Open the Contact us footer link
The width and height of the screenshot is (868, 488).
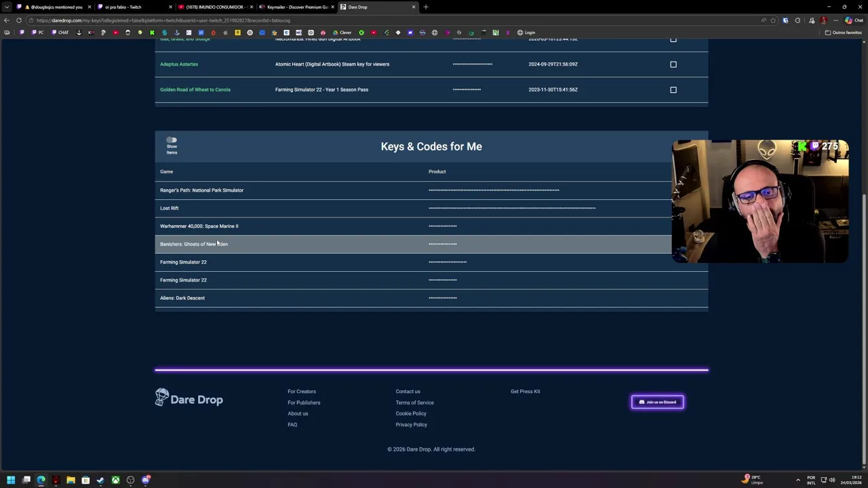pos(408,391)
